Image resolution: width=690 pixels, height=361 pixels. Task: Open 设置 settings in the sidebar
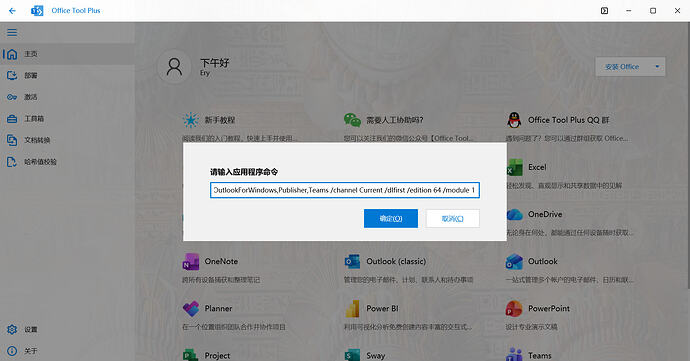pyautogui.click(x=67, y=329)
